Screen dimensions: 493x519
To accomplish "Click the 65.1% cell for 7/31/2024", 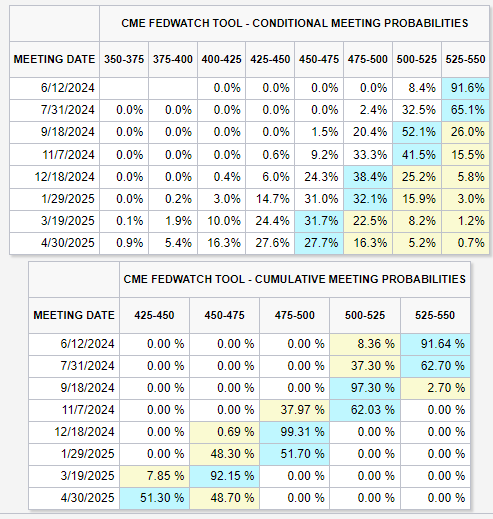I will pos(465,110).
